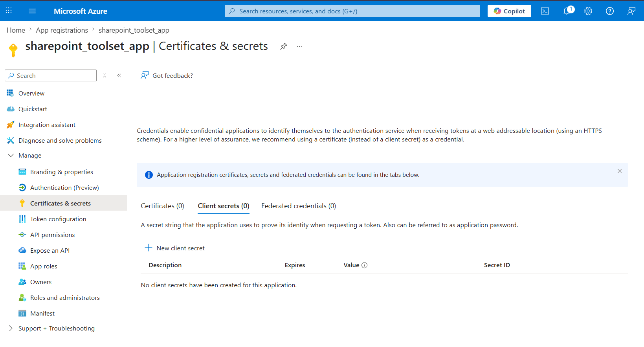Go to Home in the breadcrumb
Image resolution: width=644 pixels, height=347 pixels.
pyautogui.click(x=16, y=30)
